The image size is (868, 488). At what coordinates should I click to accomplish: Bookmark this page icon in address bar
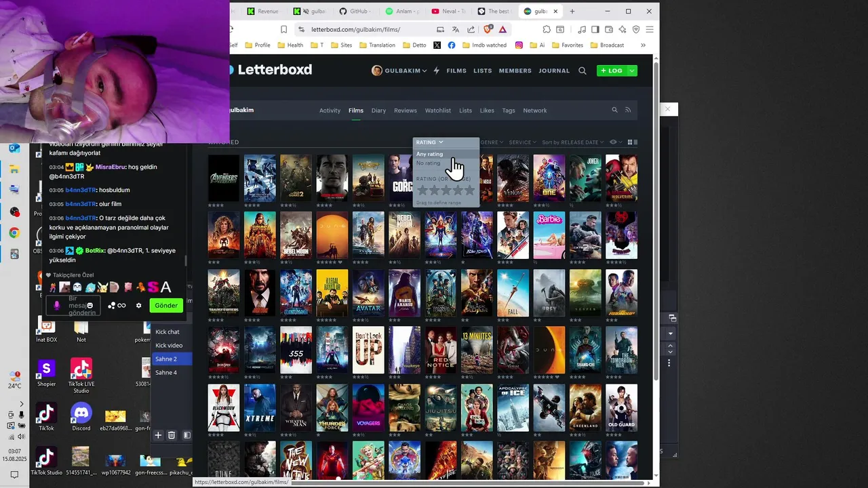click(x=284, y=29)
